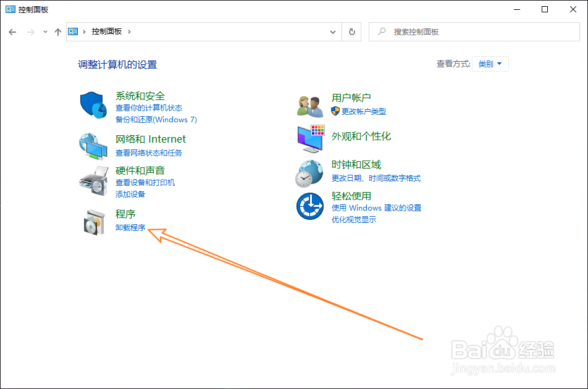Viewport: 588px width, 389px height.
Task: Go up one level with the up arrow
Action: tap(57, 31)
